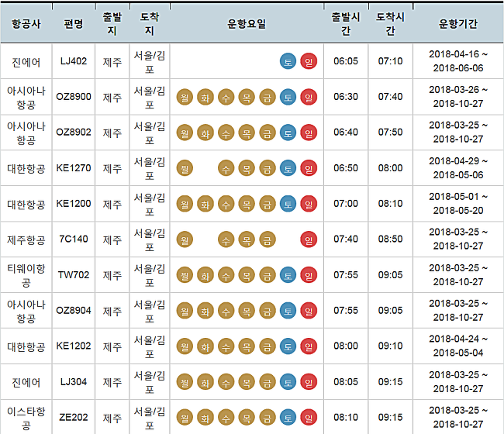This screenshot has height=434, width=504.
Task: Select flight number 7C140
Action: tap(74, 239)
